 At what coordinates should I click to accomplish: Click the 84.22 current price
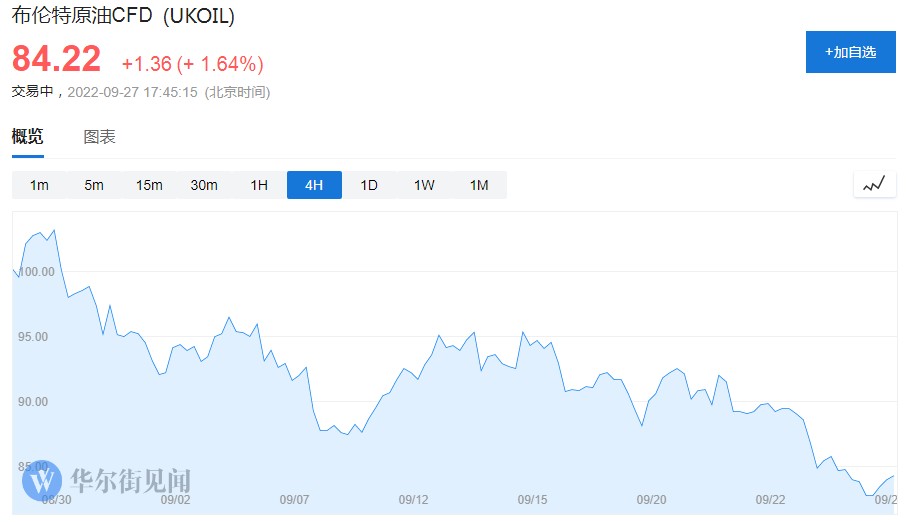(57, 59)
